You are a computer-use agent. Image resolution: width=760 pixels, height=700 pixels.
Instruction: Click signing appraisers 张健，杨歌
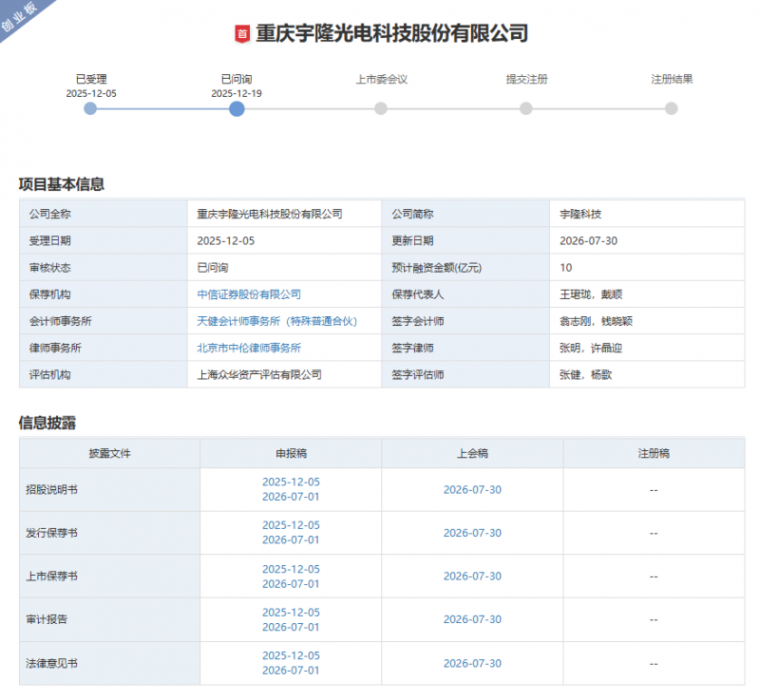tap(586, 374)
